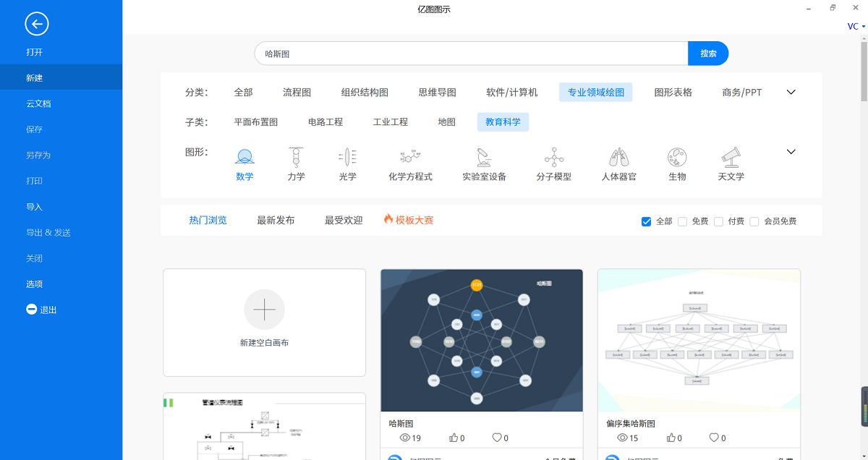
Task: Check the 会员免费 filter checkbox
Action: point(754,221)
